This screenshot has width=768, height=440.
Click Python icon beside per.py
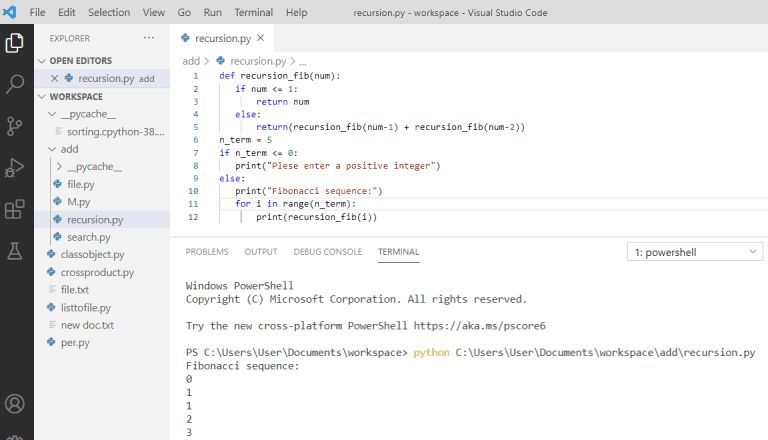tap(51, 342)
